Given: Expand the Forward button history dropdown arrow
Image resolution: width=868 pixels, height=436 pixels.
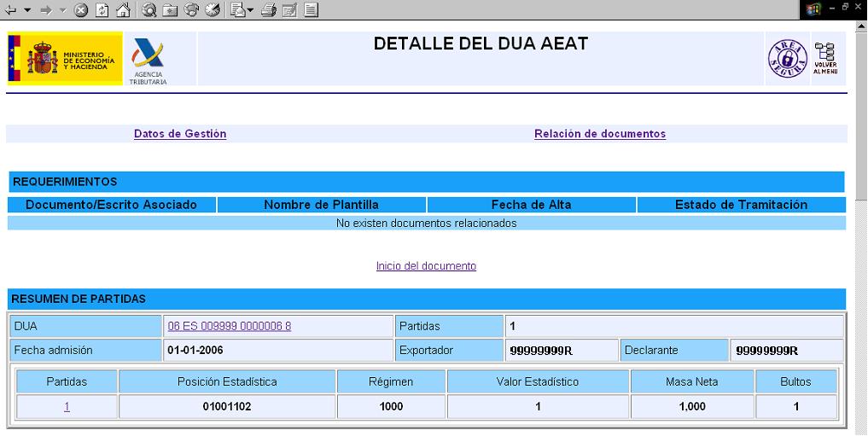Looking at the screenshot, I should 62,10.
